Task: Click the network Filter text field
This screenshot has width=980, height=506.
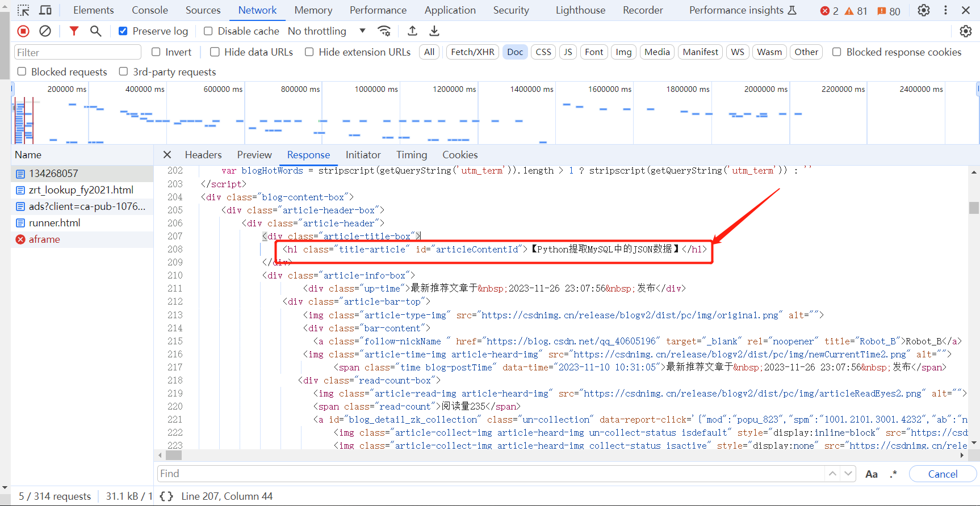Action: pos(78,52)
